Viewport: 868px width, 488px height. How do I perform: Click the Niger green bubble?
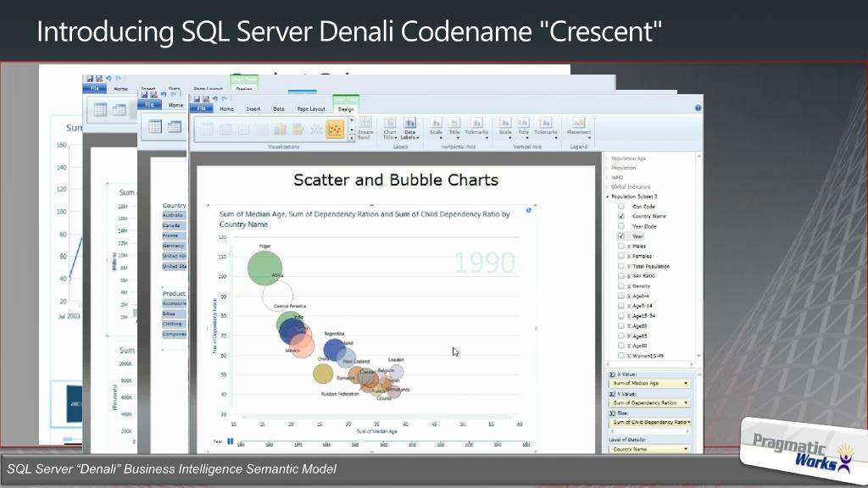[264, 268]
